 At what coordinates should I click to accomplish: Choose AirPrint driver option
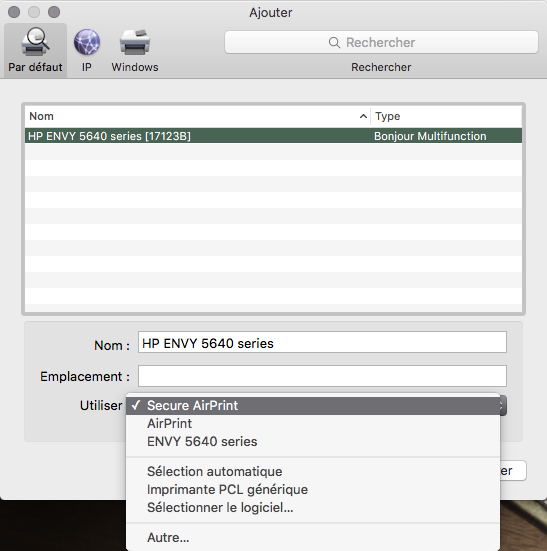coord(313,423)
